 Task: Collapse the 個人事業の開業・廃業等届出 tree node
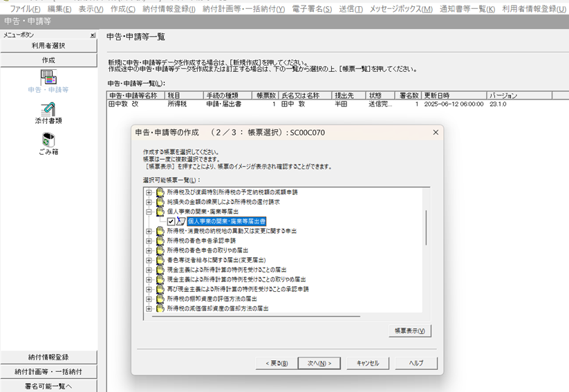[149, 212]
